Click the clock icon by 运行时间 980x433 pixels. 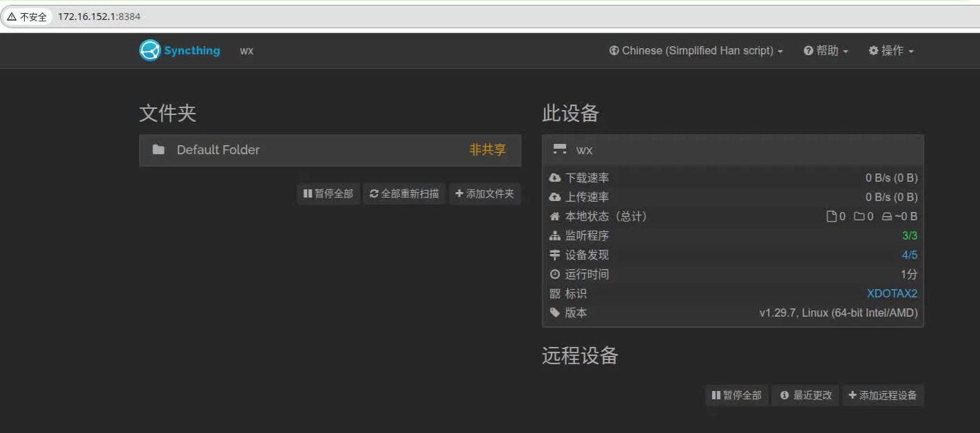coord(555,274)
